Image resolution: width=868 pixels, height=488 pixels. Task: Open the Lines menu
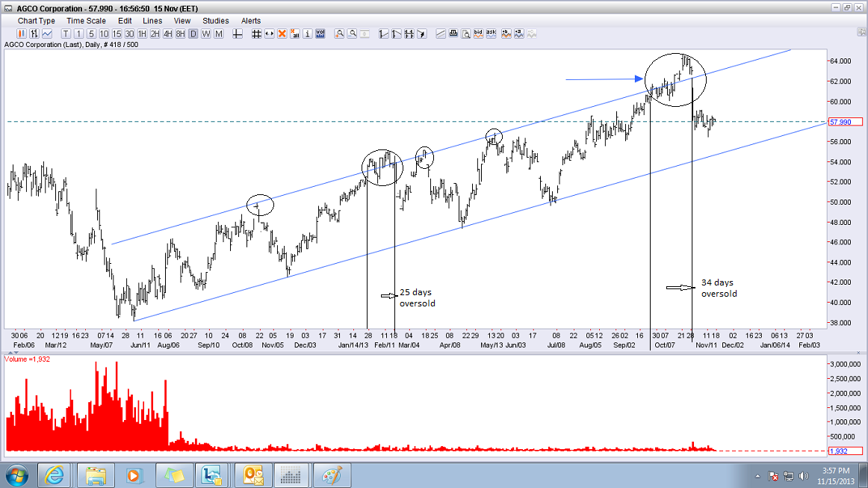pos(152,21)
